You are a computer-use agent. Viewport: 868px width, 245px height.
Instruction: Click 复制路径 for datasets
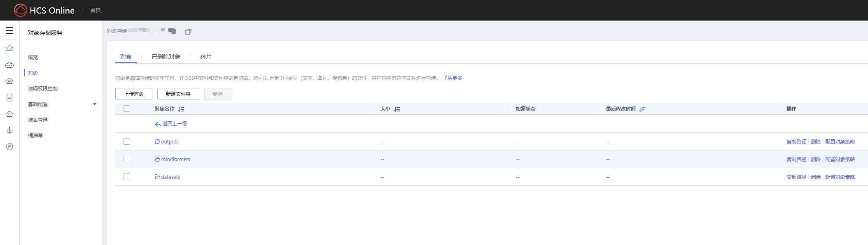(796, 177)
